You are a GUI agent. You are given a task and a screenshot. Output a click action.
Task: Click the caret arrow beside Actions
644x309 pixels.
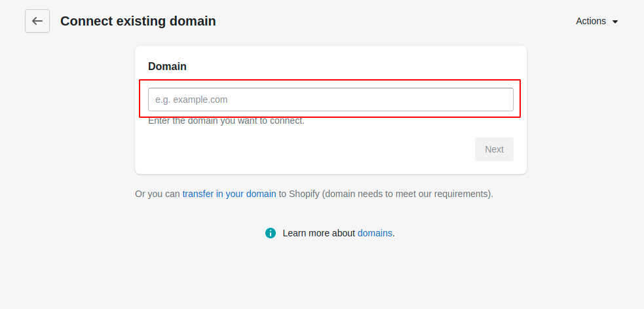click(615, 22)
